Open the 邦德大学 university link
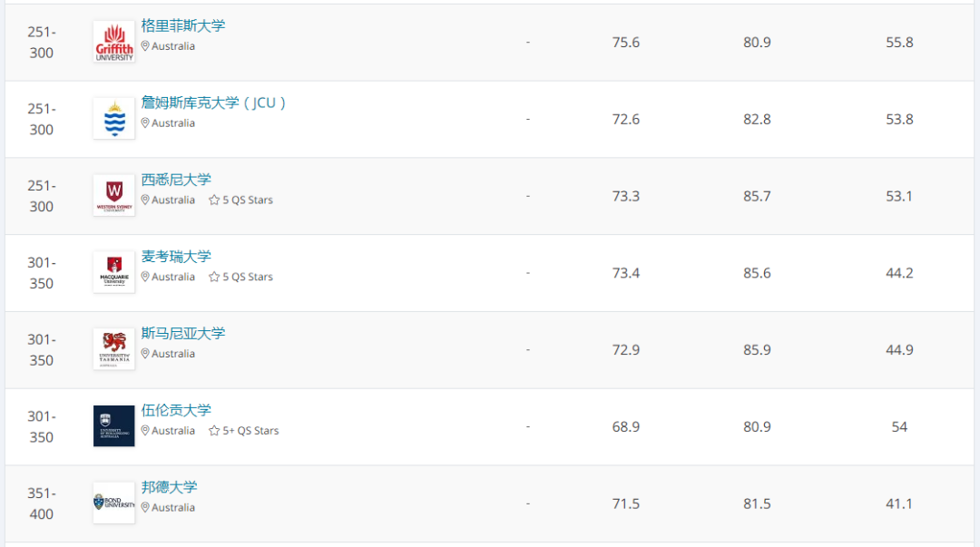The width and height of the screenshot is (980, 547). [x=169, y=487]
